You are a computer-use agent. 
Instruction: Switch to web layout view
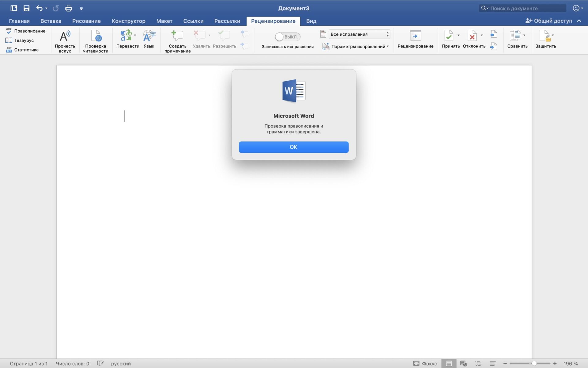pyautogui.click(x=463, y=363)
